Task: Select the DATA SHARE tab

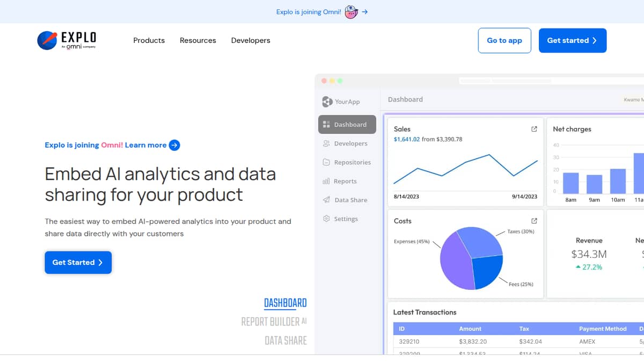Action: click(x=286, y=341)
